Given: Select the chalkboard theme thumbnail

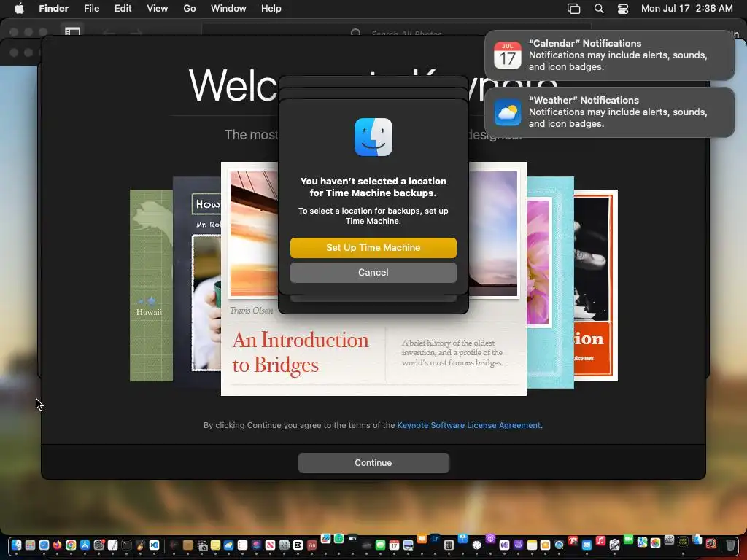Looking at the screenshot, I should (x=197, y=281).
